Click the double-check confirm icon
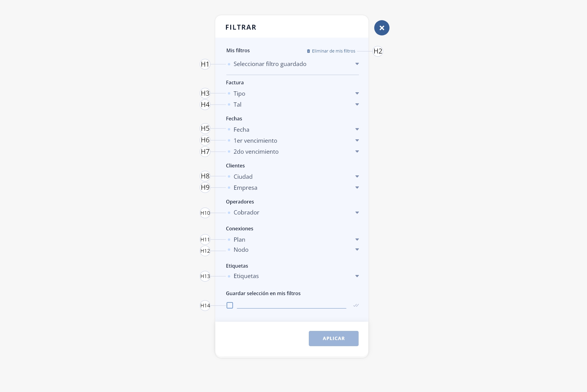 (x=356, y=305)
